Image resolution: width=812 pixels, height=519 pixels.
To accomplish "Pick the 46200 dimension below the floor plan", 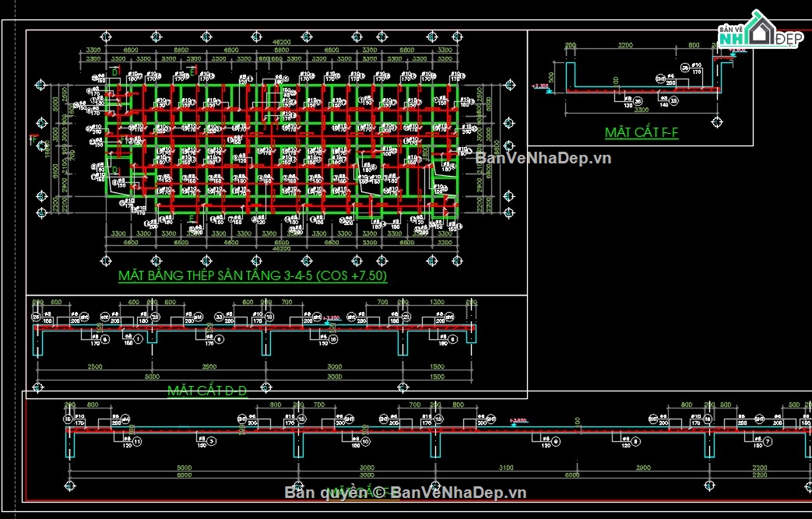I will (281, 249).
